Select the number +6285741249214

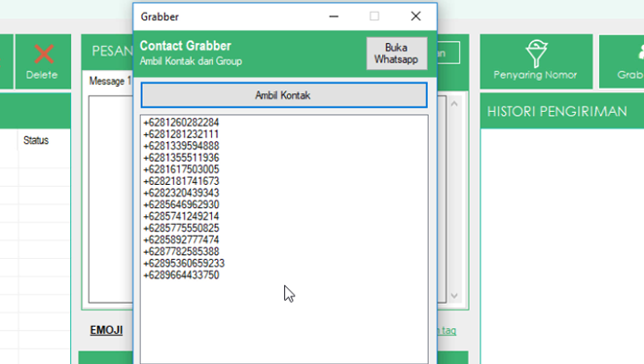click(181, 216)
